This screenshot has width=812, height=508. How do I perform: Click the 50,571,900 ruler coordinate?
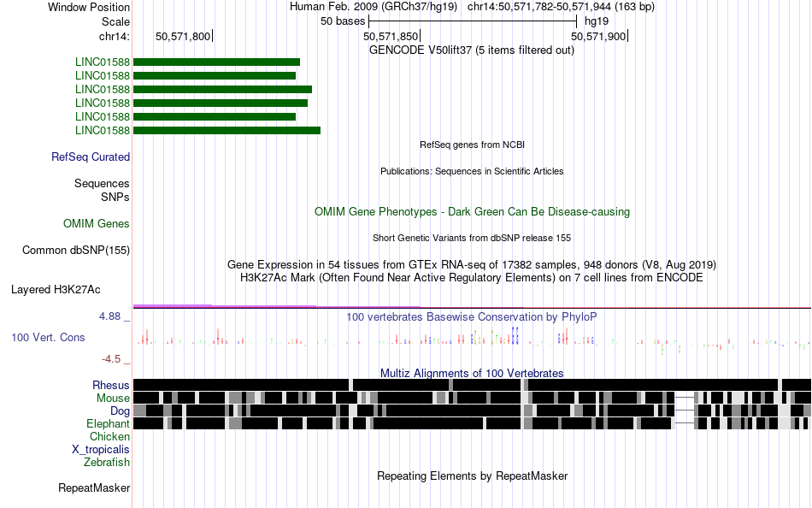tap(598, 36)
